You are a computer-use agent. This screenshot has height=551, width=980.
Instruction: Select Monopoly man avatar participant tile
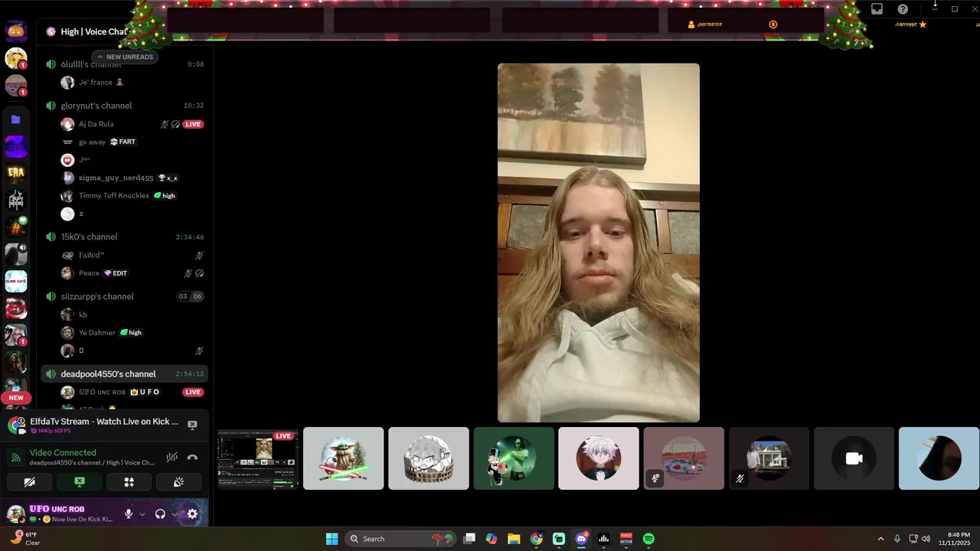(x=513, y=458)
